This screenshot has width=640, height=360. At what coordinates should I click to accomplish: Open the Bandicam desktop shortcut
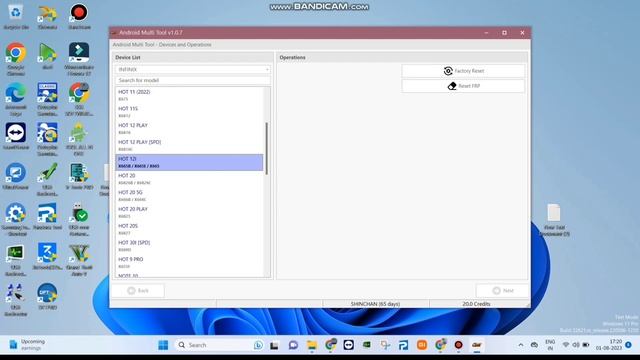pyautogui.click(x=79, y=17)
